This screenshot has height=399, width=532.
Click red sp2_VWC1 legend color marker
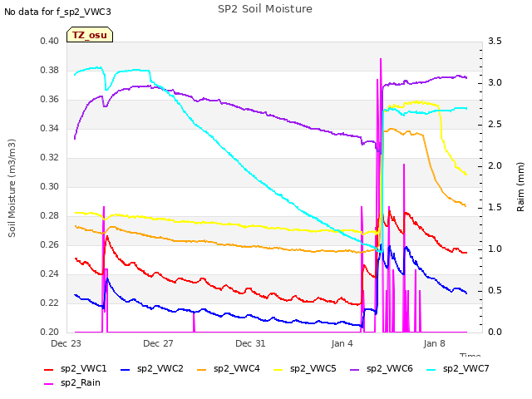pos(49,369)
